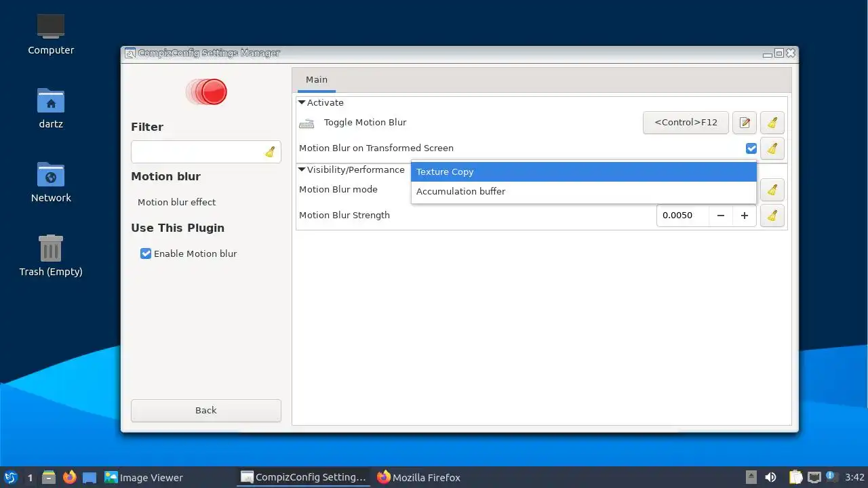Click the Motion Blur Strength label
The image size is (868, 488).
coord(344,216)
